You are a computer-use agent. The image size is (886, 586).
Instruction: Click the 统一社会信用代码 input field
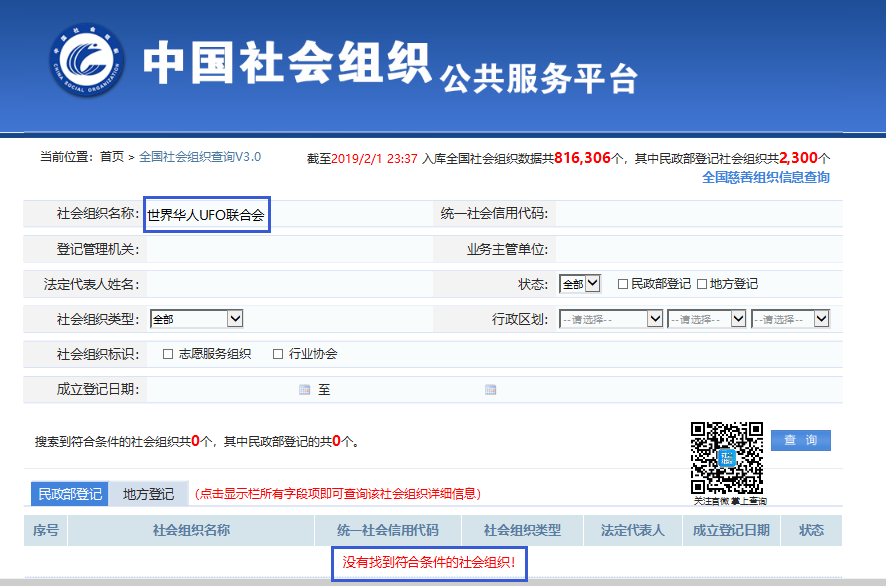698,214
